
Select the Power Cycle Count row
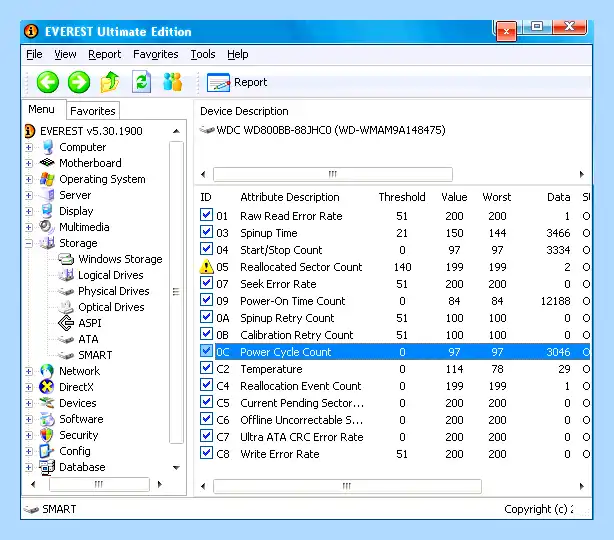pyautogui.click(x=394, y=352)
